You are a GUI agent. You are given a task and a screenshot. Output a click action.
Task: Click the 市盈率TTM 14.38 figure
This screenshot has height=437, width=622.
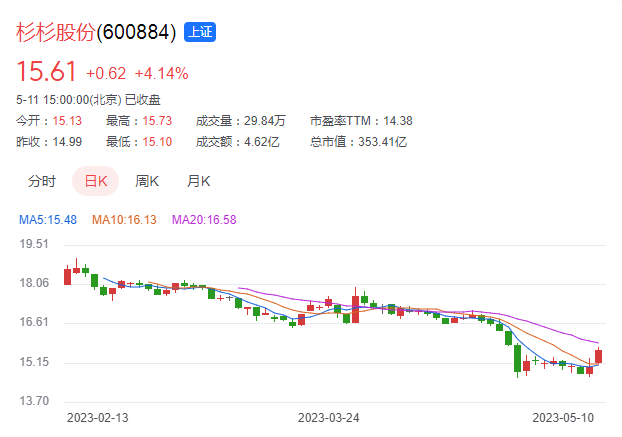coord(397,121)
